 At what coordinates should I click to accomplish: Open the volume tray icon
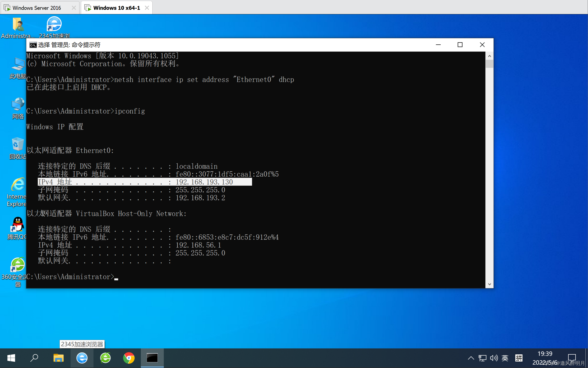point(494,358)
